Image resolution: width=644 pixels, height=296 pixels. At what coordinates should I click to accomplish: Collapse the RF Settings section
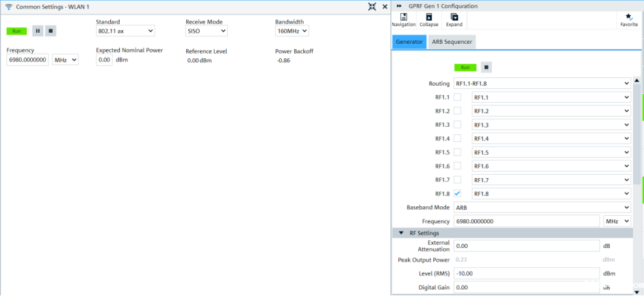[x=401, y=233]
